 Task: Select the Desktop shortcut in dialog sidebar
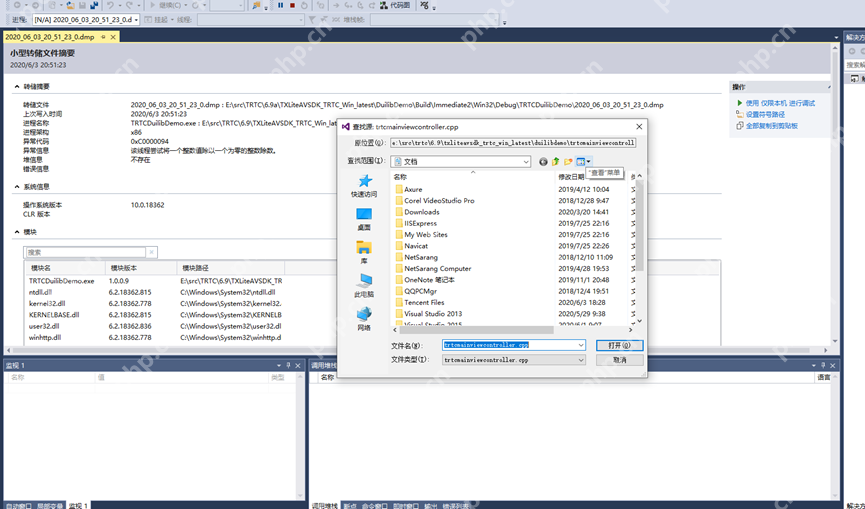tap(364, 219)
